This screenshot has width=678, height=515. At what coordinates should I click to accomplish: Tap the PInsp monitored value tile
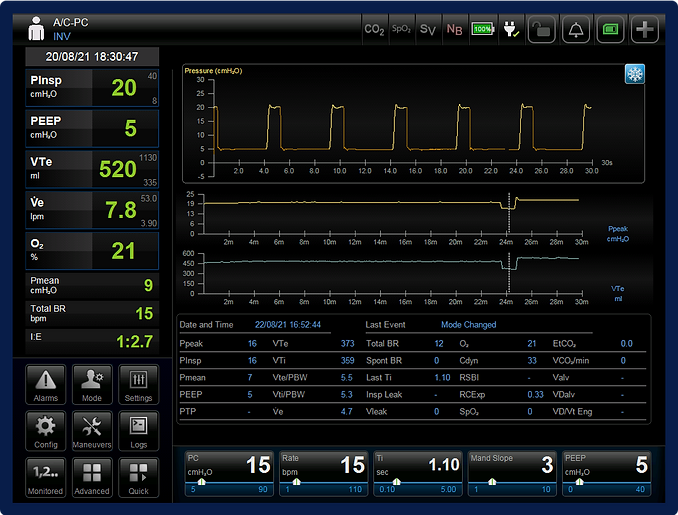coord(92,88)
